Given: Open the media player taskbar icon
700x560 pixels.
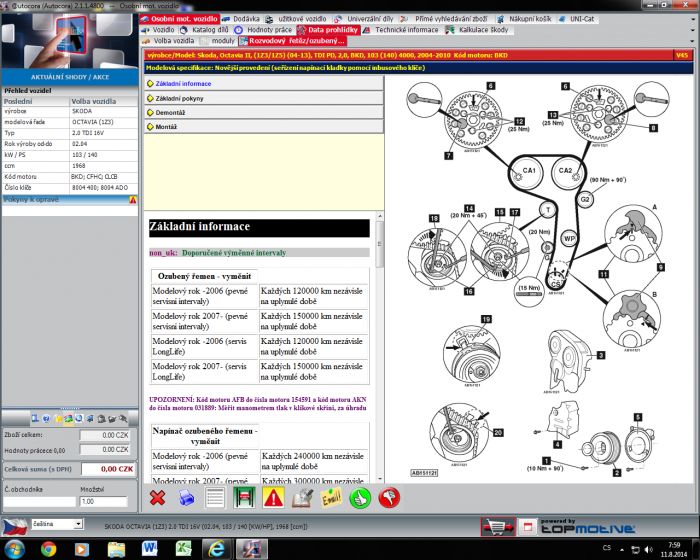Looking at the screenshot, I should tap(82, 548).
